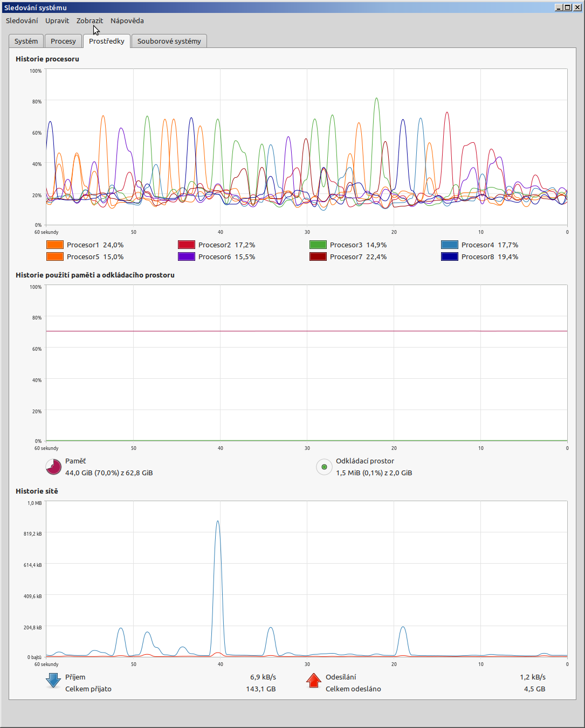Click the Odkládací prostor label
Screen dimensions: 585x728
[365, 461]
